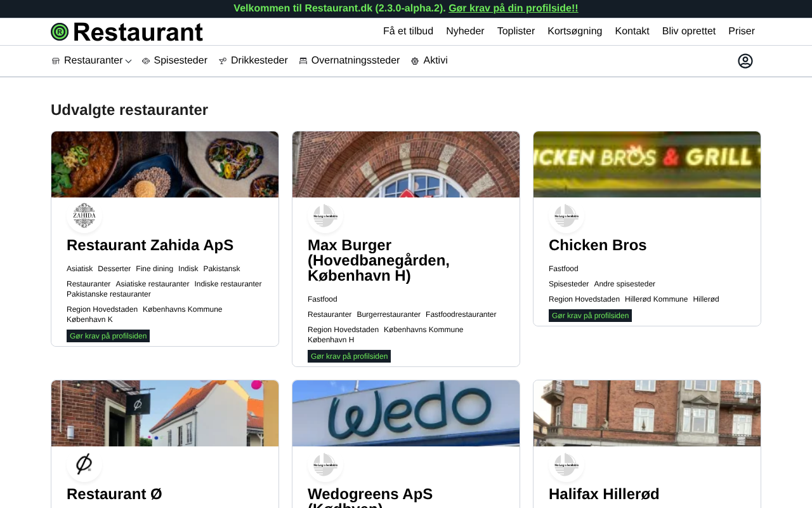
Task: Click the Andre spisesteder tag
Action: (624, 284)
